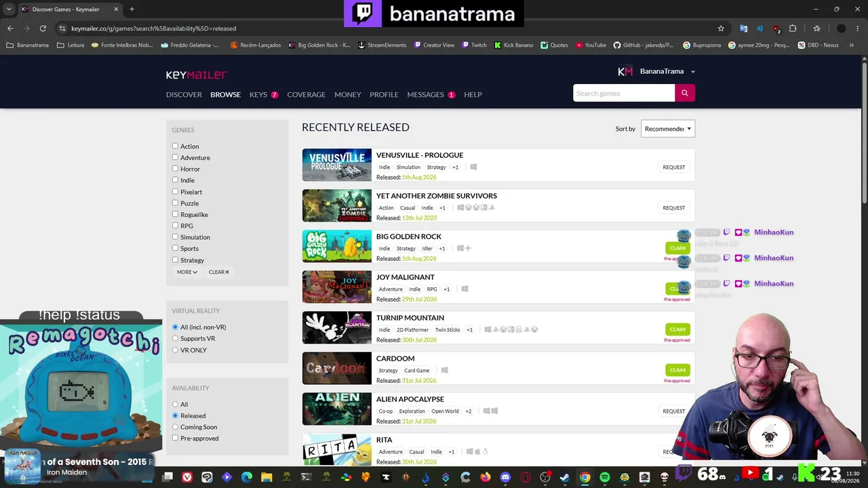Open the PROFILE page

384,94
